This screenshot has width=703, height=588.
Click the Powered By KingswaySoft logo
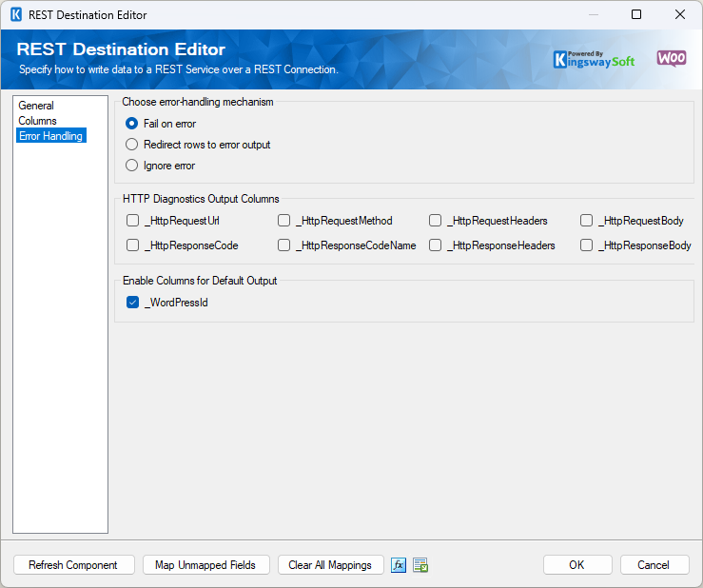point(594,59)
